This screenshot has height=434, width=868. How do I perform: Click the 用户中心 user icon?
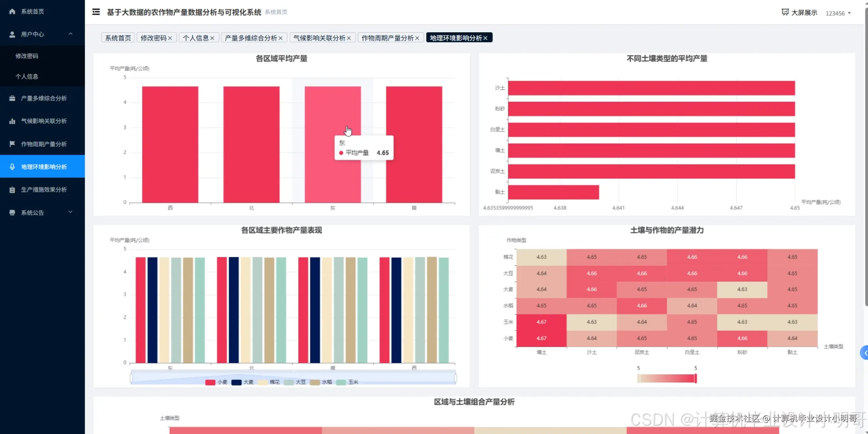(x=12, y=34)
